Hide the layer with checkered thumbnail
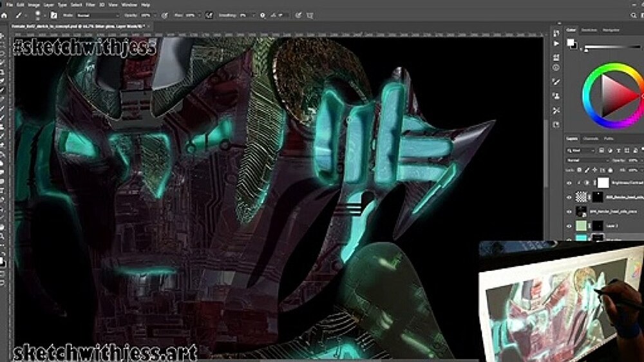This screenshot has width=644, height=362. coord(569,197)
